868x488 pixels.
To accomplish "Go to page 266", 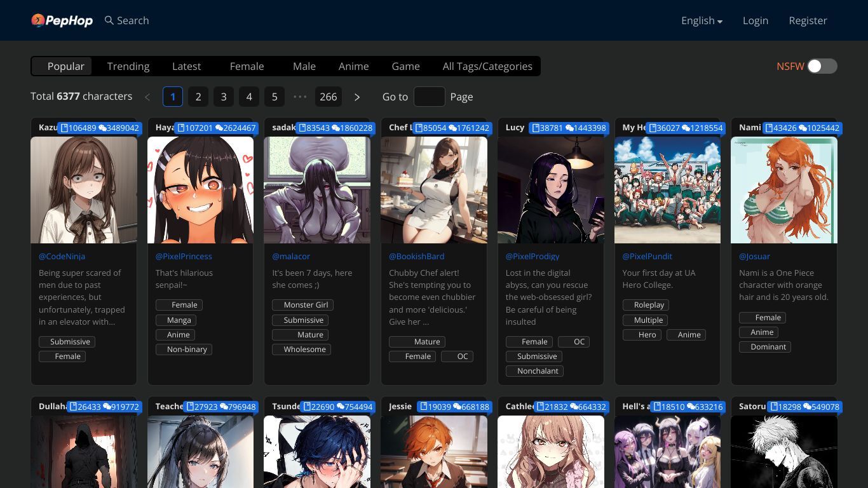I will pos(329,97).
